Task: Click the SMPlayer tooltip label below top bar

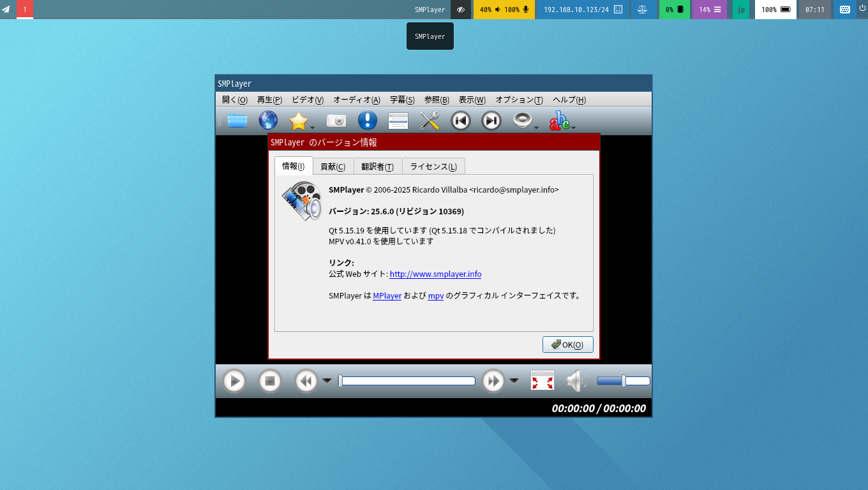Action: [430, 36]
